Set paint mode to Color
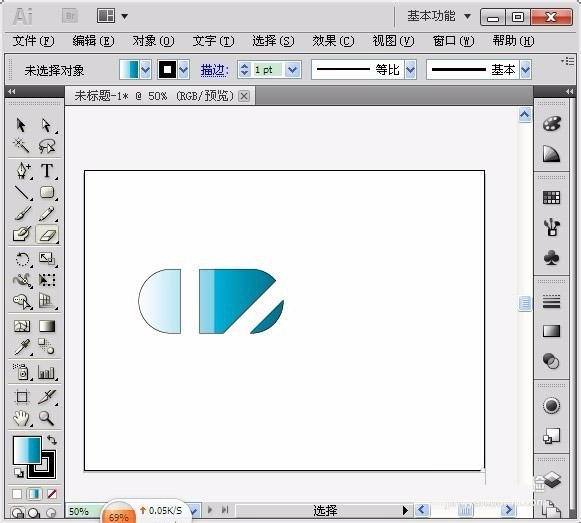 [x=17, y=494]
